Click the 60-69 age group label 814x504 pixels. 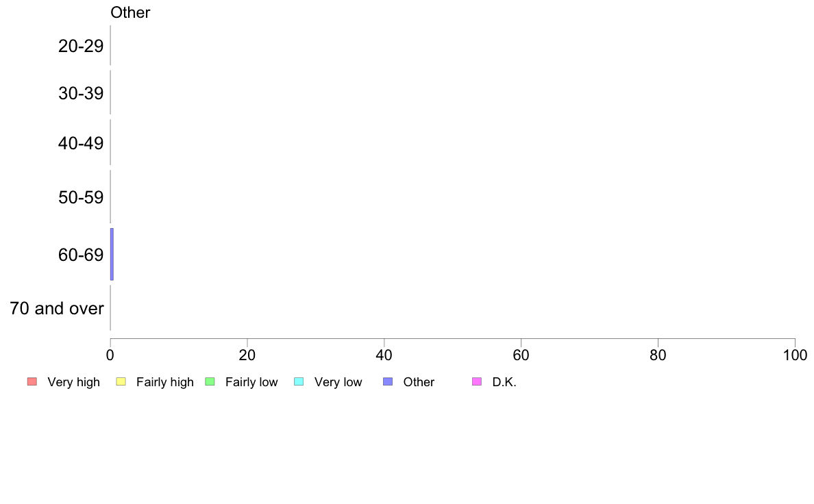81,255
